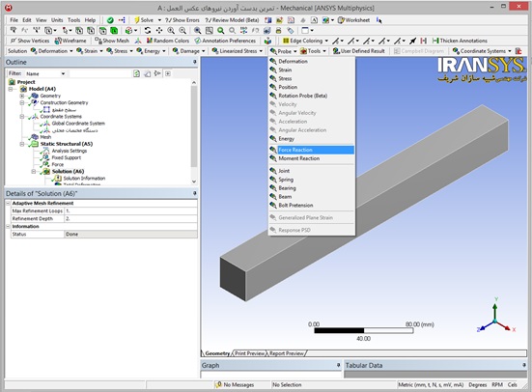Collapse the Solution (A6) tree node

pos(34,172)
